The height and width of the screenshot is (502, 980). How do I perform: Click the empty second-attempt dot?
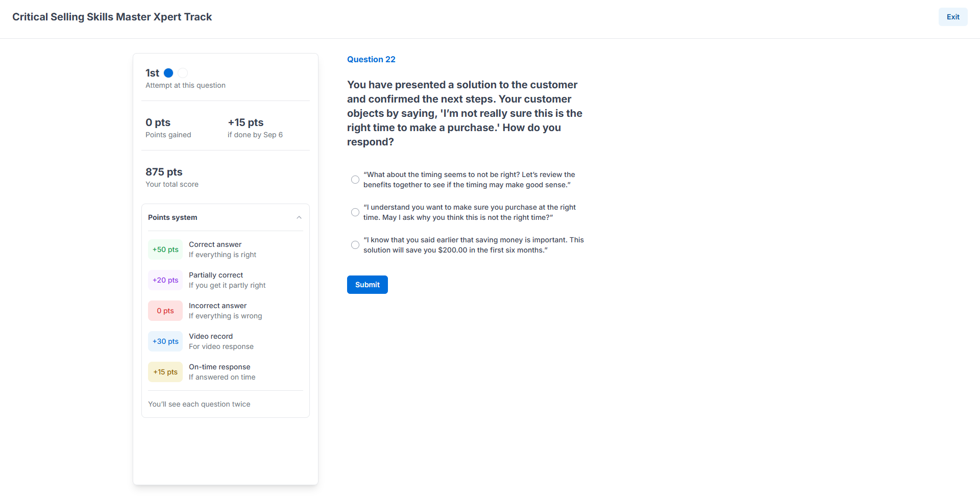click(x=183, y=73)
